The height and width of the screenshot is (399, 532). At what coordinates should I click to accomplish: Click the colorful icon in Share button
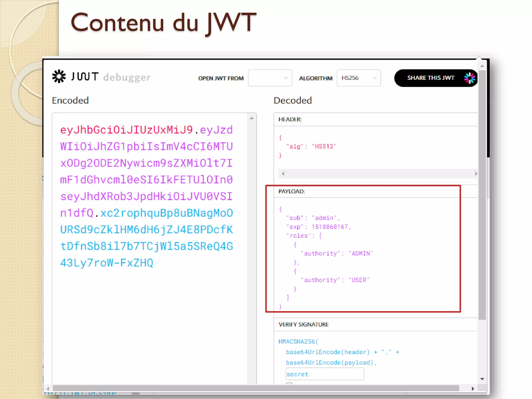pyautogui.click(x=469, y=78)
